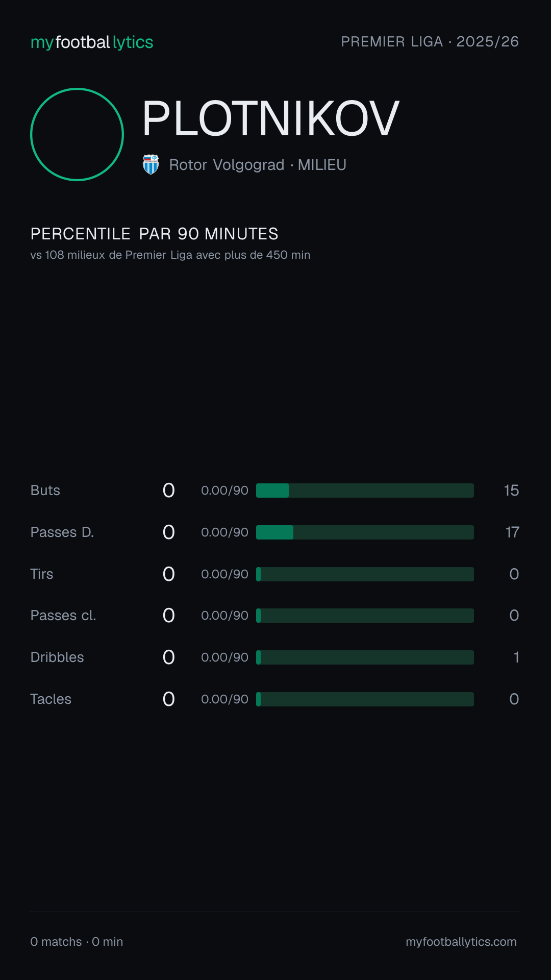Viewport: 551px width, 980px height.
Task: Click the Premier Liga 2025/26 label
Action: [x=430, y=42]
